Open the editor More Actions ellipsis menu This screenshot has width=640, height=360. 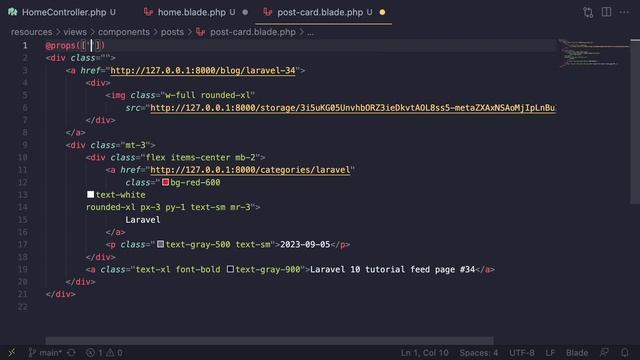tap(624, 12)
